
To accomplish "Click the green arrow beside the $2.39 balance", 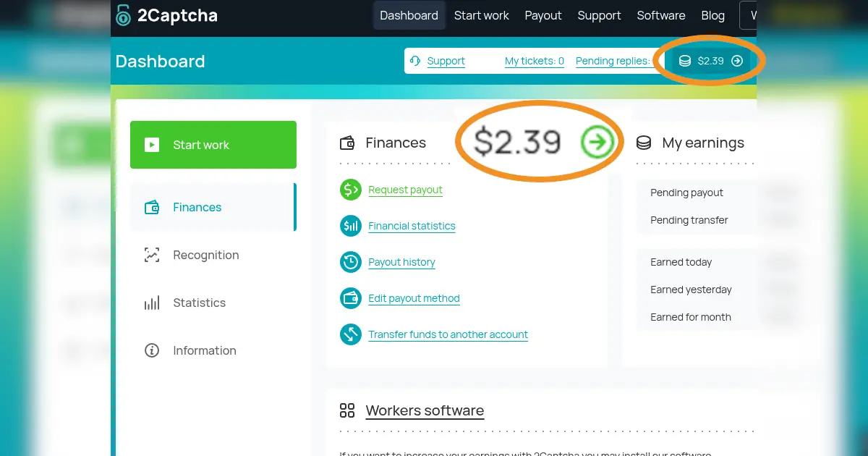I will (x=597, y=143).
